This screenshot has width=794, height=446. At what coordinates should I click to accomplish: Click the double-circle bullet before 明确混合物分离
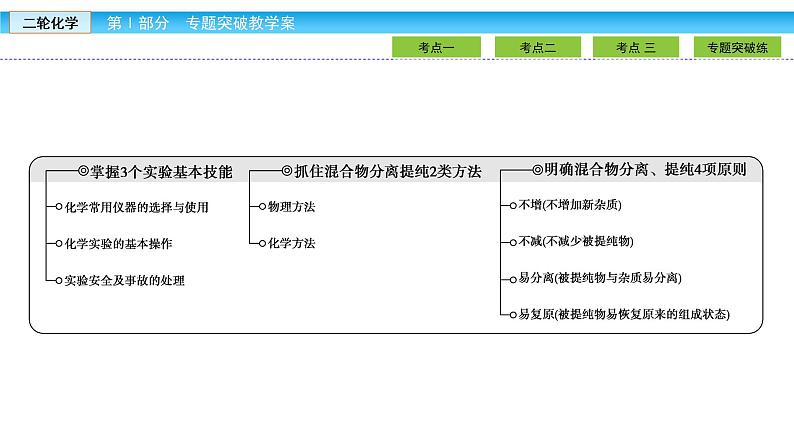point(537,170)
